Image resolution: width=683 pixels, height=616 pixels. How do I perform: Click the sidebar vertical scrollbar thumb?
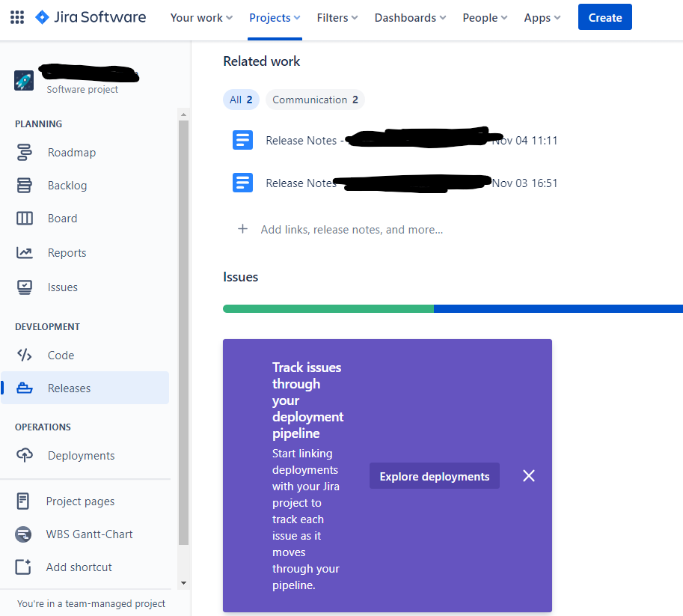tap(183, 332)
